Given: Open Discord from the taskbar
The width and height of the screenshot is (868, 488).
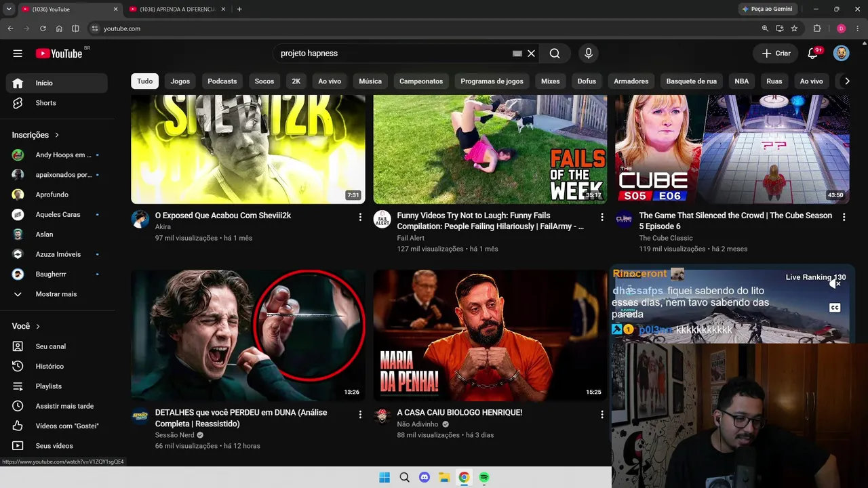Looking at the screenshot, I should (425, 477).
